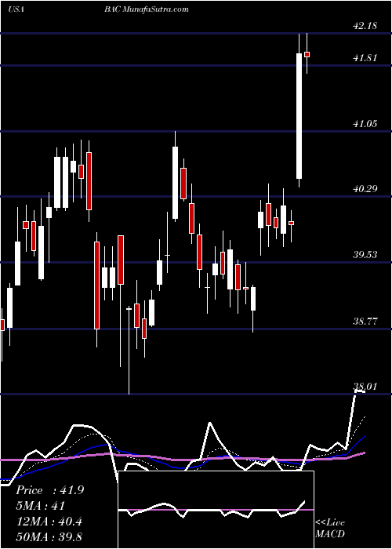This screenshot has width=392, height=549.
Task: Click the 38.77 price level label
Action: 365,321
